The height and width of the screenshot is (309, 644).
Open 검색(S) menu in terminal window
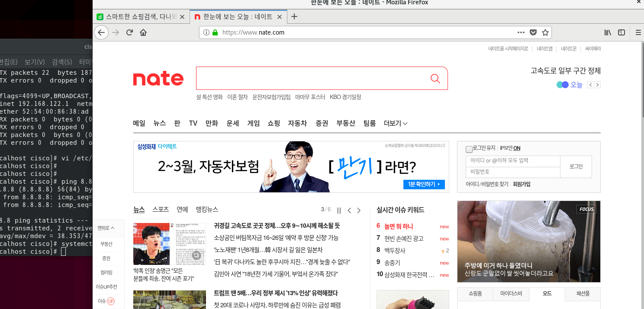pyautogui.click(x=62, y=62)
